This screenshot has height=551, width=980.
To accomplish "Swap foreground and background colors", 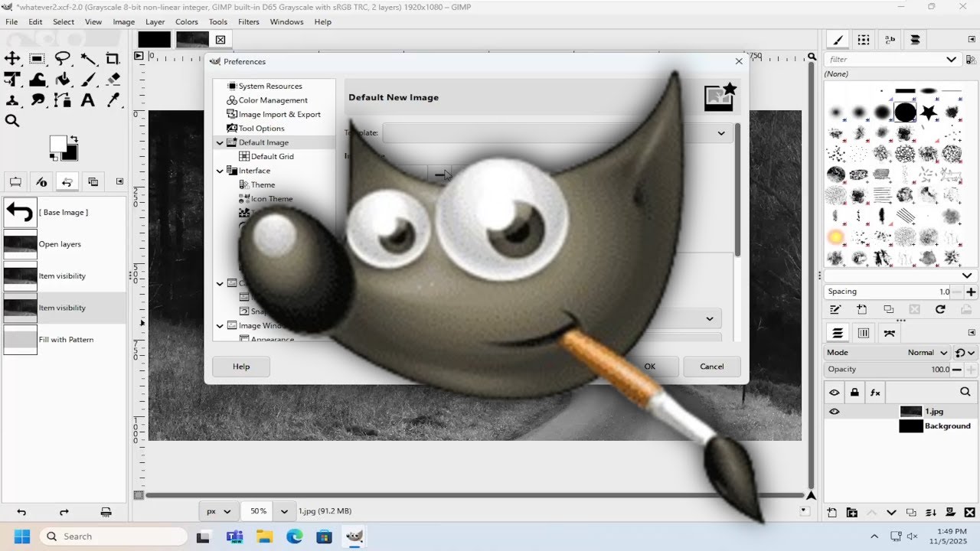I will pos(73,139).
